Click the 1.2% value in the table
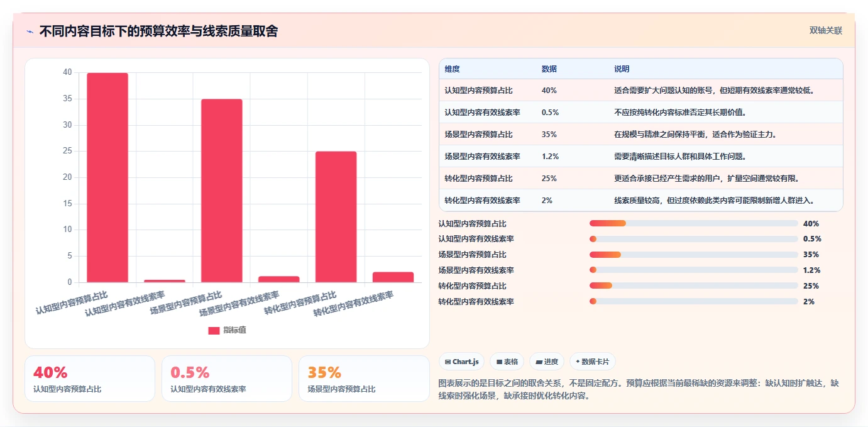The height and width of the screenshot is (427, 868). 550,157
